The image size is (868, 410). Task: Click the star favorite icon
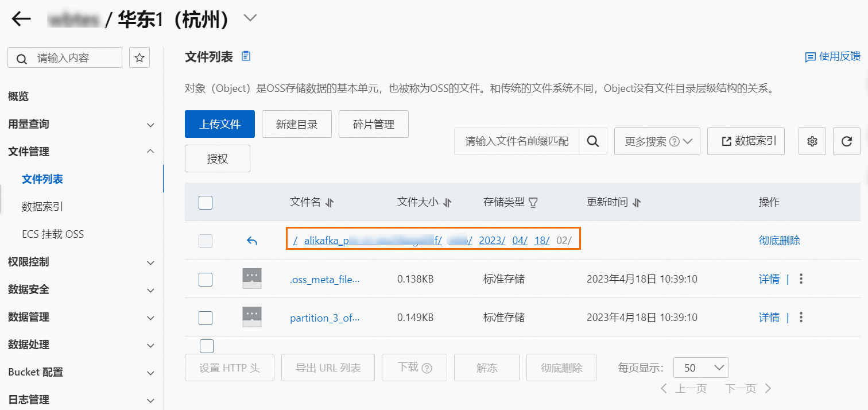click(x=139, y=58)
